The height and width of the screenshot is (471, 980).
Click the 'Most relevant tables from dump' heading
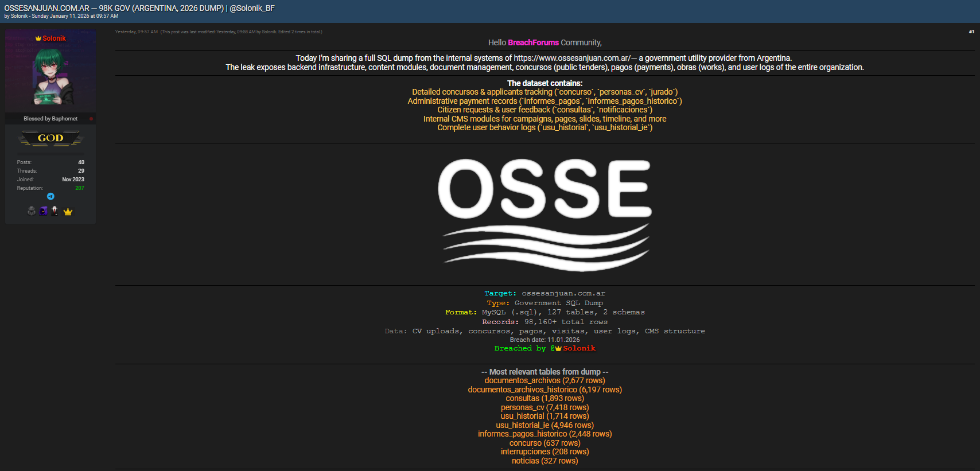(545, 372)
